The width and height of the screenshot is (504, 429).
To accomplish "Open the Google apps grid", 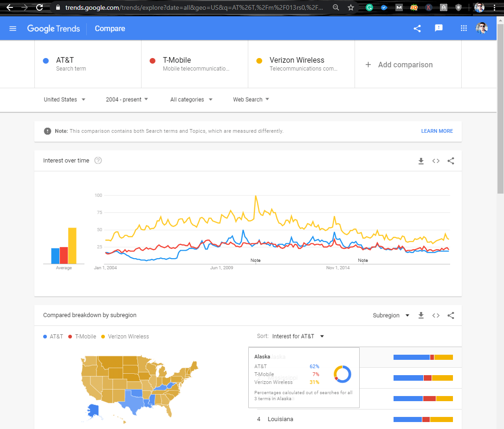I will pyautogui.click(x=464, y=29).
